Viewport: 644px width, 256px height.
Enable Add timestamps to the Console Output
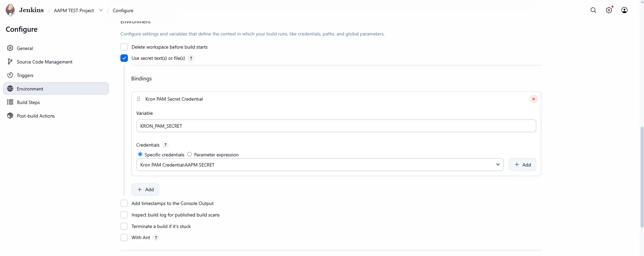(x=124, y=203)
